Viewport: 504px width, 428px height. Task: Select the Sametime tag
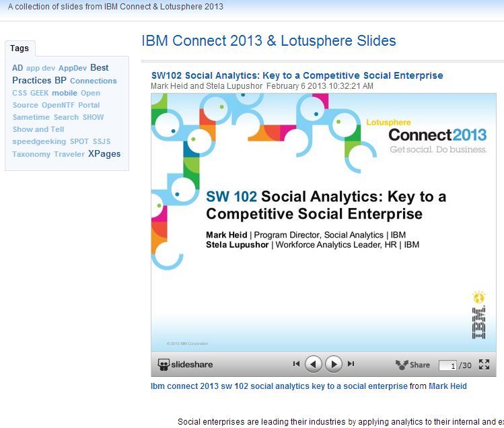(31, 117)
